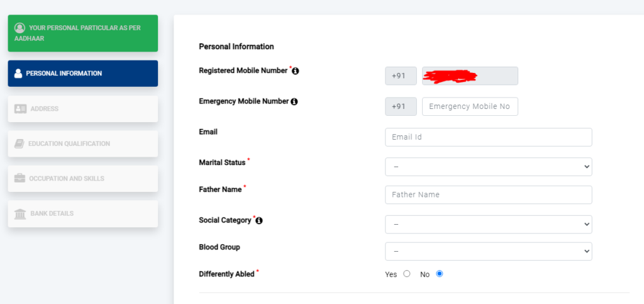The height and width of the screenshot is (304, 644).
Task: Select No for Differently Abled
Action: (x=440, y=274)
